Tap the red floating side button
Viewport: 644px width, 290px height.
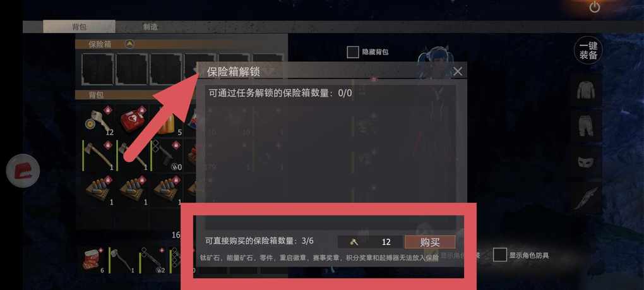23,171
